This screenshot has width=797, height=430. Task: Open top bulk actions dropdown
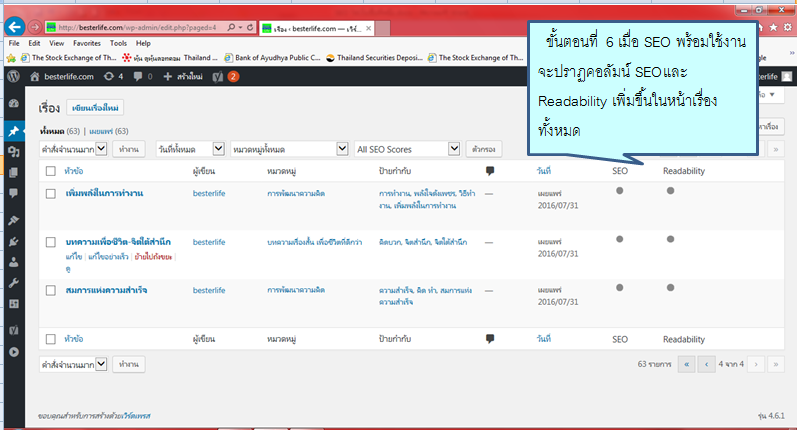point(73,149)
